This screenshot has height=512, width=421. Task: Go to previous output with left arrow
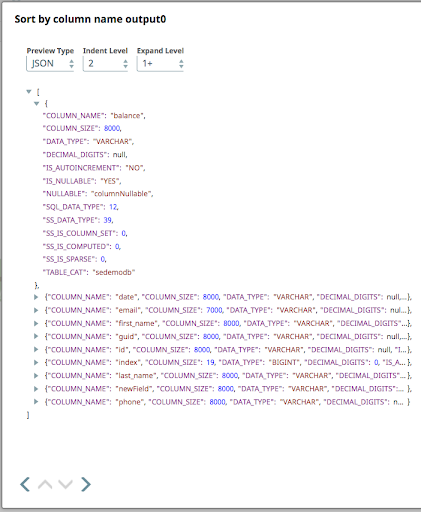(25, 484)
